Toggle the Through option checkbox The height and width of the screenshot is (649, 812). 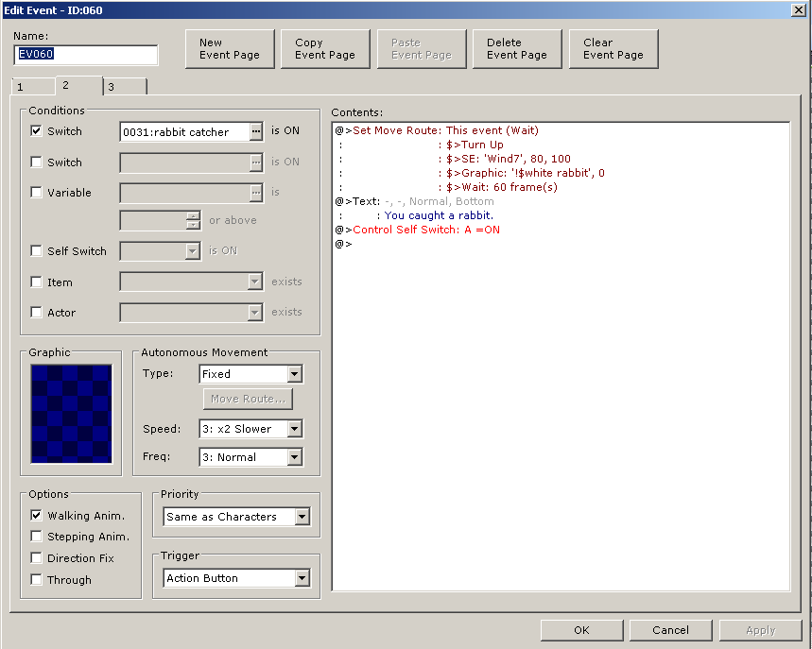click(37, 580)
